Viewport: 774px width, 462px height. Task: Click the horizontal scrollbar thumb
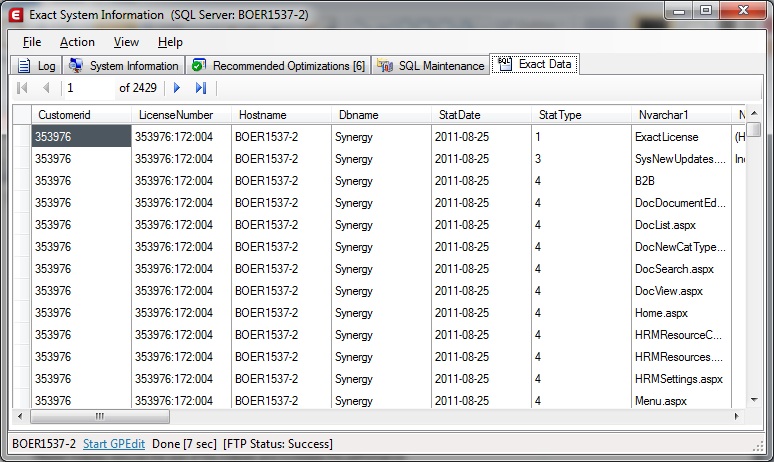tap(100, 416)
